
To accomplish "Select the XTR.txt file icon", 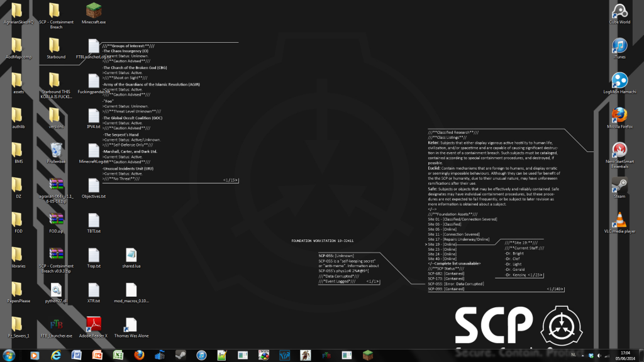I will 94,290.
